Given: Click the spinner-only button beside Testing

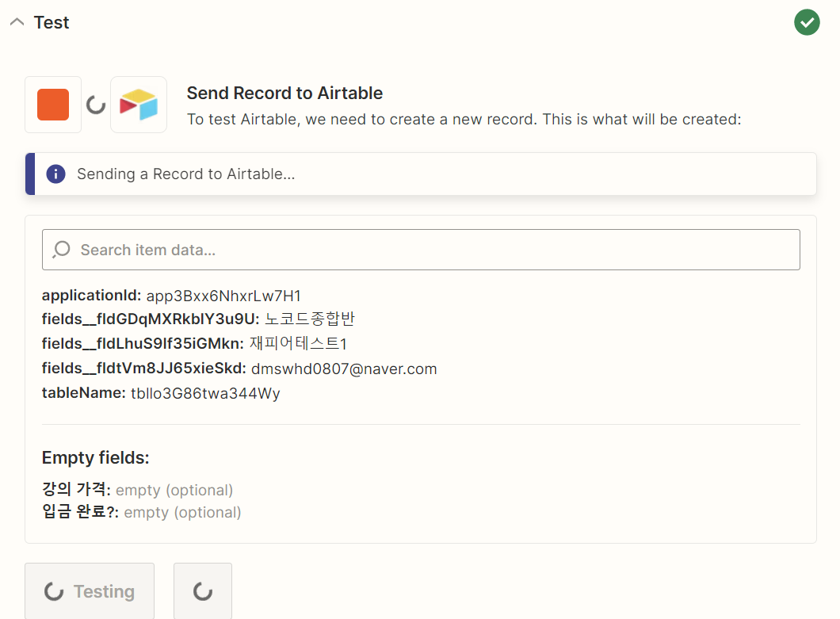Looking at the screenshot, I should (203, 591).
